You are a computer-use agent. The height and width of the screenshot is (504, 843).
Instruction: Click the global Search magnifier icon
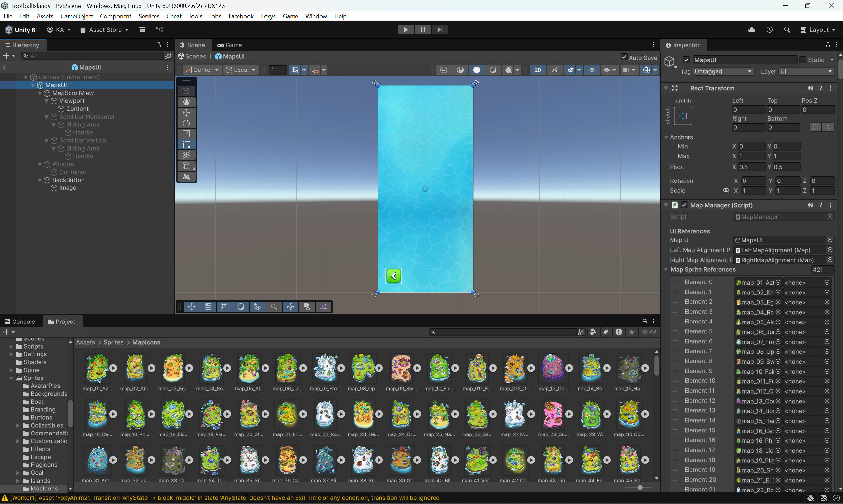tap(787, 30)
